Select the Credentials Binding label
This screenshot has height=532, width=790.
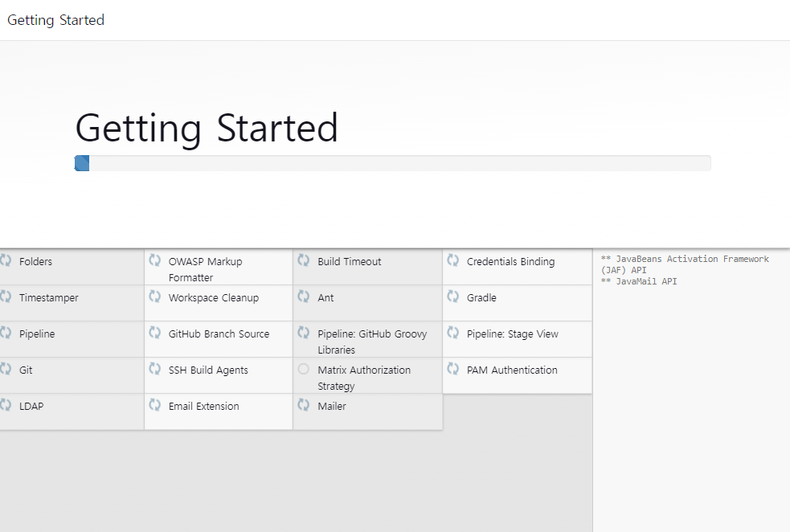(510, 261)
